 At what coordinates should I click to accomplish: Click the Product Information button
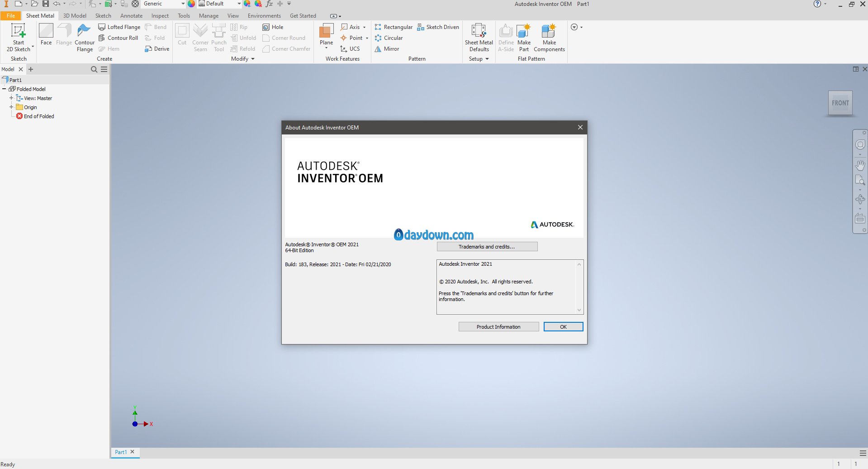click(498, 327)
